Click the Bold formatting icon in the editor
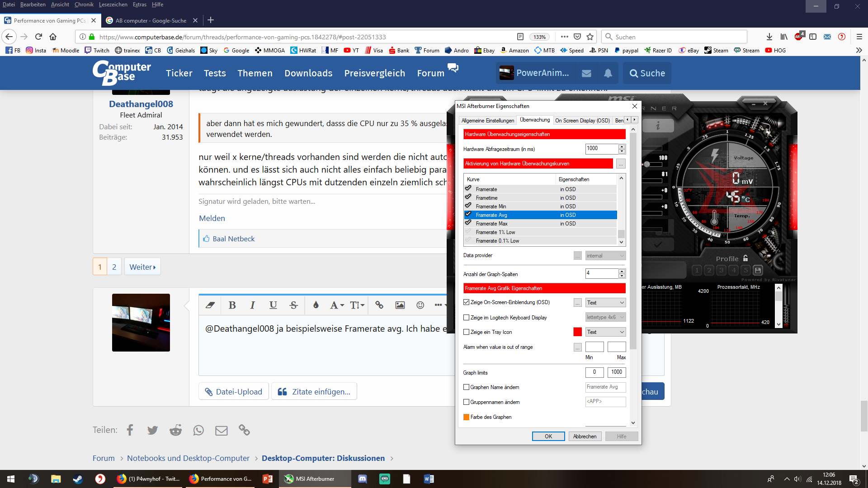This screenshot has width=868, height=488. click(232, 305)
